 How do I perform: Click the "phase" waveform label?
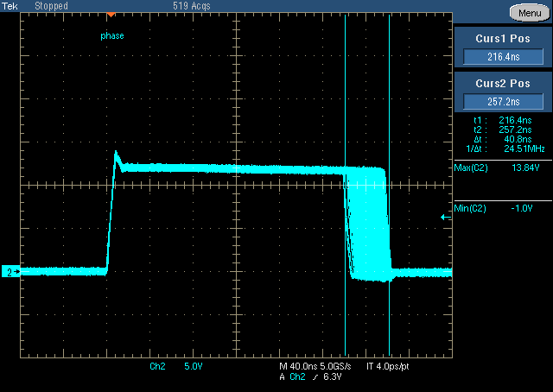pyautogui.click(x=112, y=36)
